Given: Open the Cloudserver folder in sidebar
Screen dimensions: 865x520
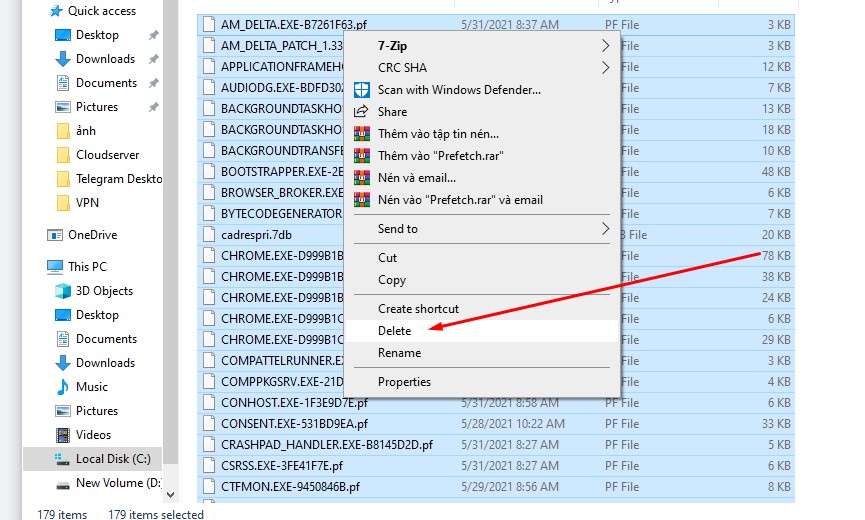Looking at the screenshot, I should click(107, 155).
